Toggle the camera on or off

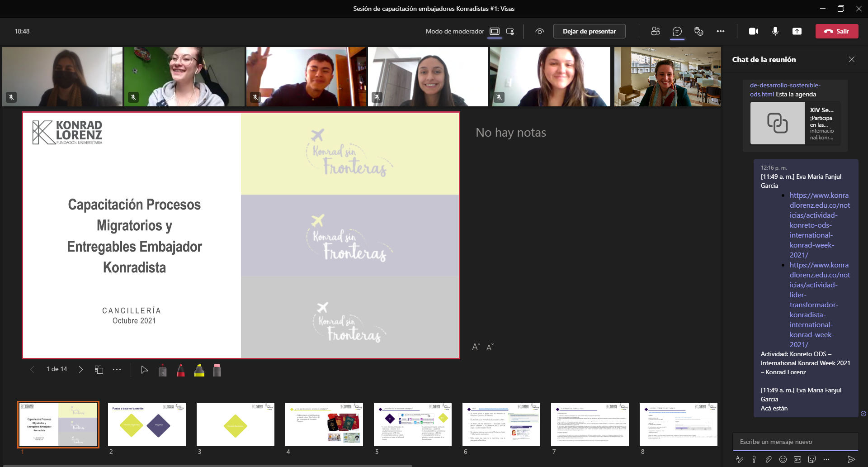[754, 31]
